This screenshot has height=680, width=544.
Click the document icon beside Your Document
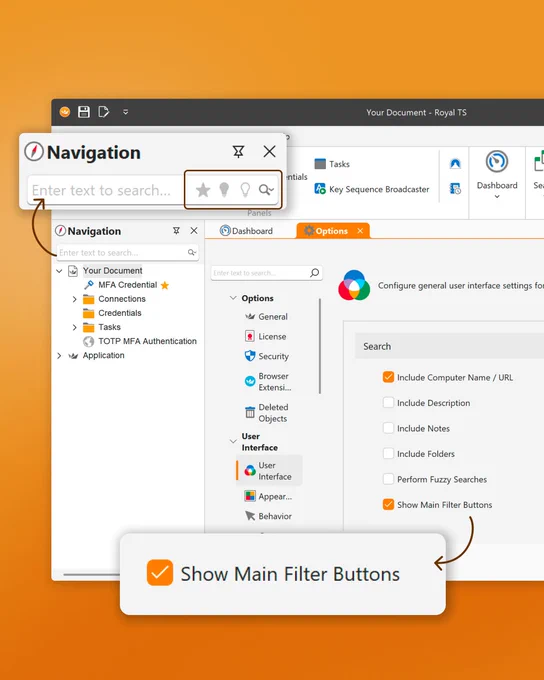(73, 271)
